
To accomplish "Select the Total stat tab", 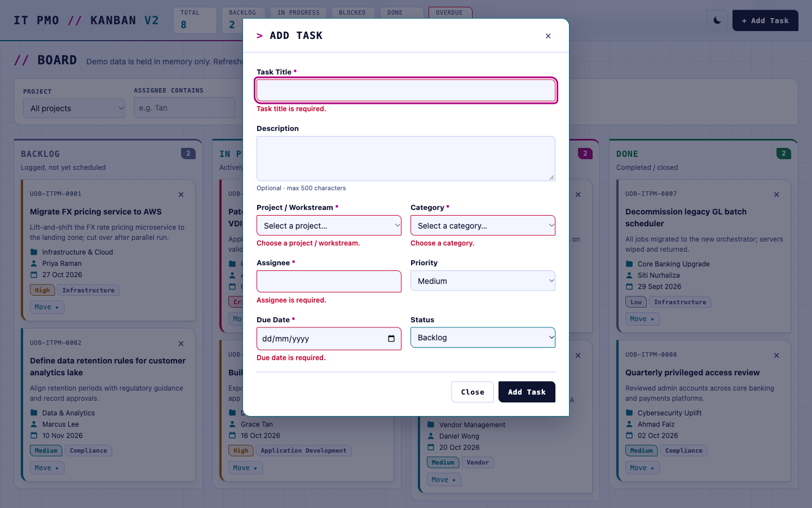I will (195, 20).
